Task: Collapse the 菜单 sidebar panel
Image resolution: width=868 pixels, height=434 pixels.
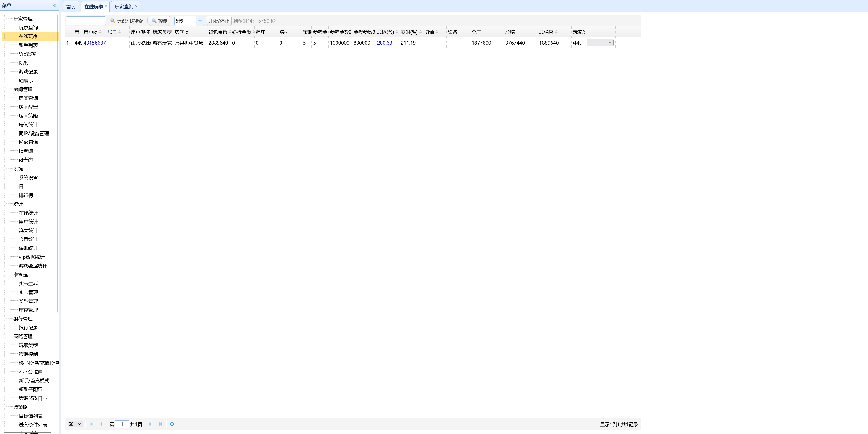Action: [54, 5]
